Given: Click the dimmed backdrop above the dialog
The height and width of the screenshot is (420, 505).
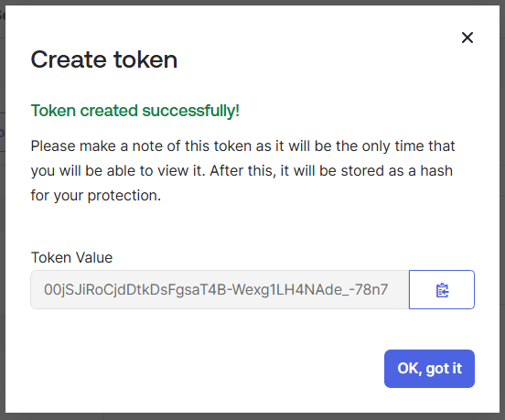Looking at the screenshot, I should 252,2.
